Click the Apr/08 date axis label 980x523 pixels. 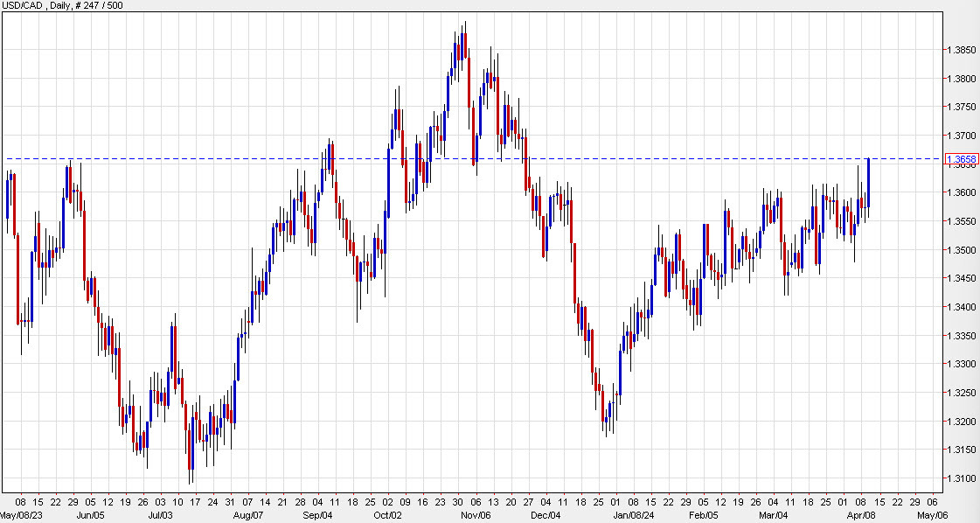point(860,515)
